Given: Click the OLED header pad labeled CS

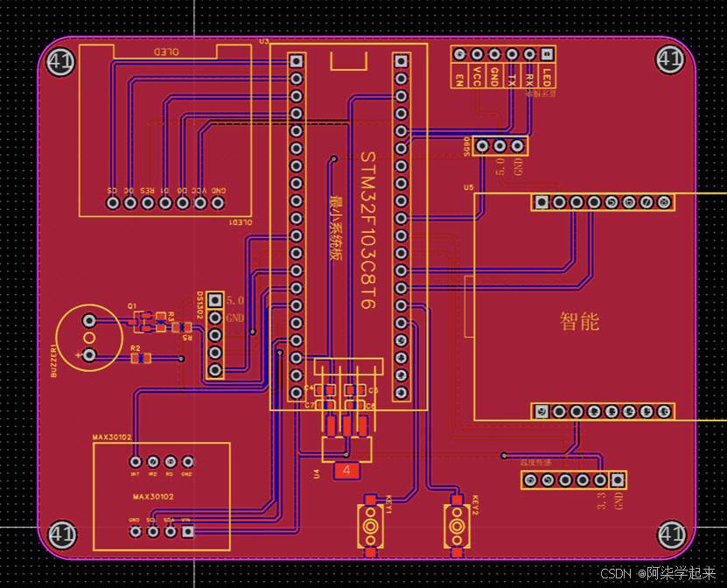Looking at the screenshot, I should (112, 203).
